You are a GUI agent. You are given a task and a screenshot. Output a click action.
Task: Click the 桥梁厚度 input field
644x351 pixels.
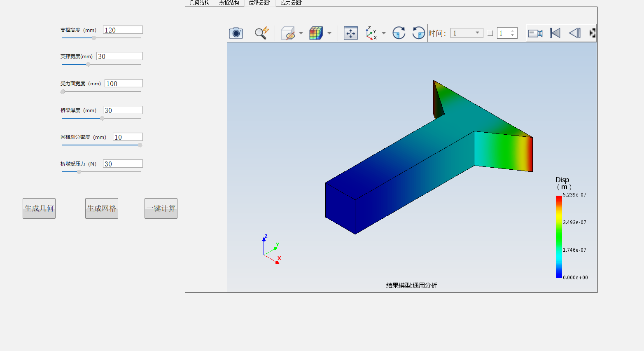coord(123,110)
